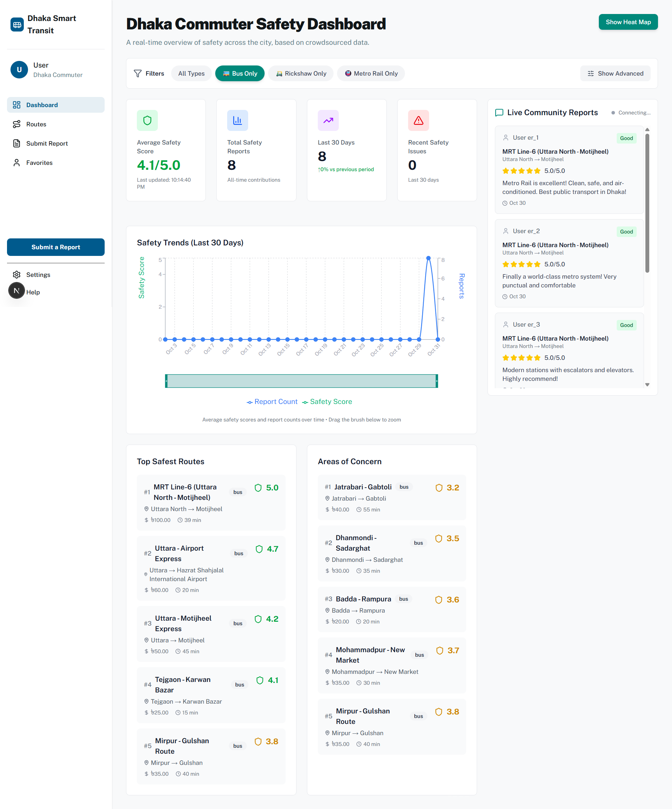Toggle the Rickshaw Only filter

coord(301,74)
